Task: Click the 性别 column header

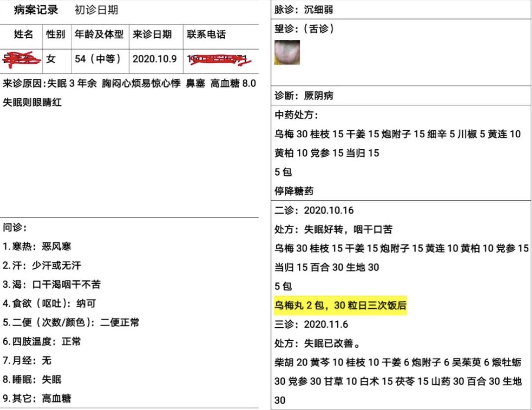Action: 56,35
